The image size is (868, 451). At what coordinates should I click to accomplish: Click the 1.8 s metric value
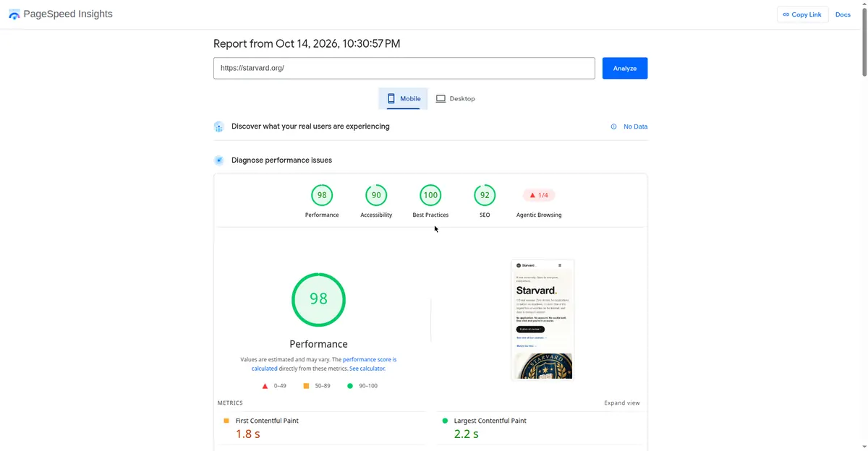[x=248, y=434]
